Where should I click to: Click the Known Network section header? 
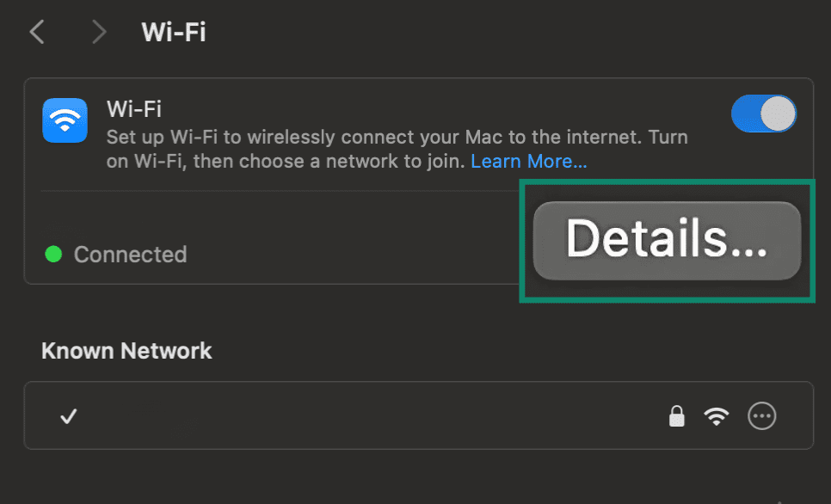pyautogui.click(x=126, y=350)
